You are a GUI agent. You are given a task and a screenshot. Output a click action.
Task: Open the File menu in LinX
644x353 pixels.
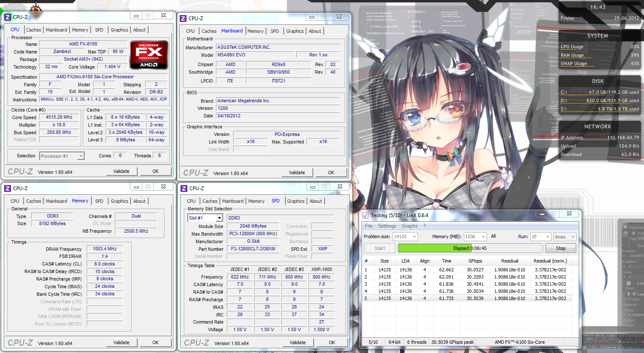pos(369,226)
